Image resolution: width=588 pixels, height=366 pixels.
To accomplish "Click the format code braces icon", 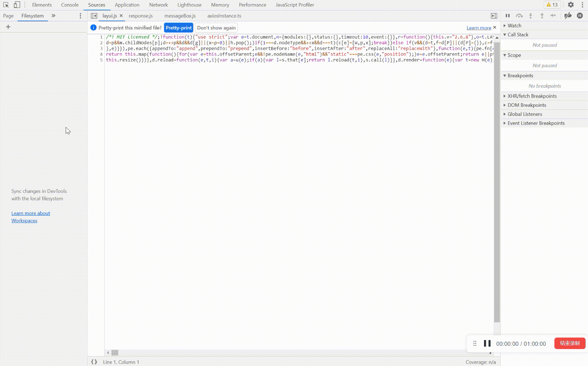I will 94,362.
